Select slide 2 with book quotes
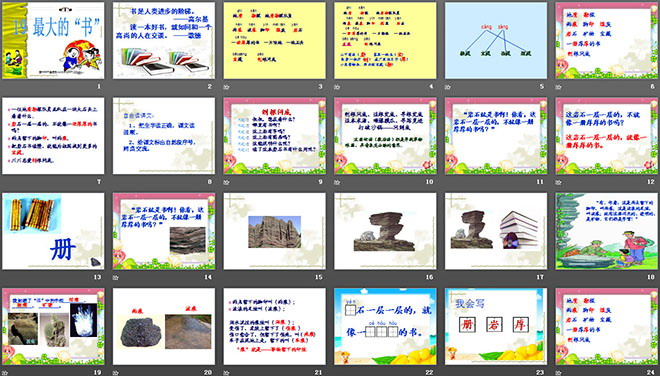This screenshot has height=376, width=660. click(164, 40)
